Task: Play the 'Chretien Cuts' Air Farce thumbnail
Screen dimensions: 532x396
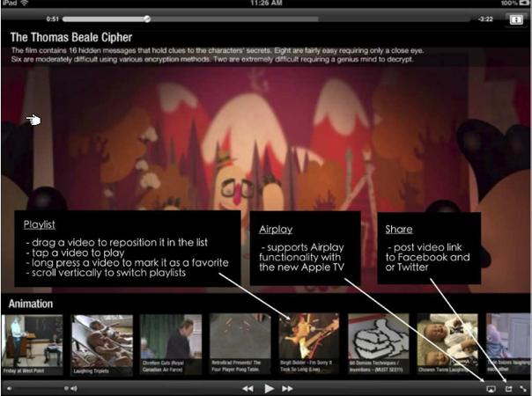Action: (171, 345)
